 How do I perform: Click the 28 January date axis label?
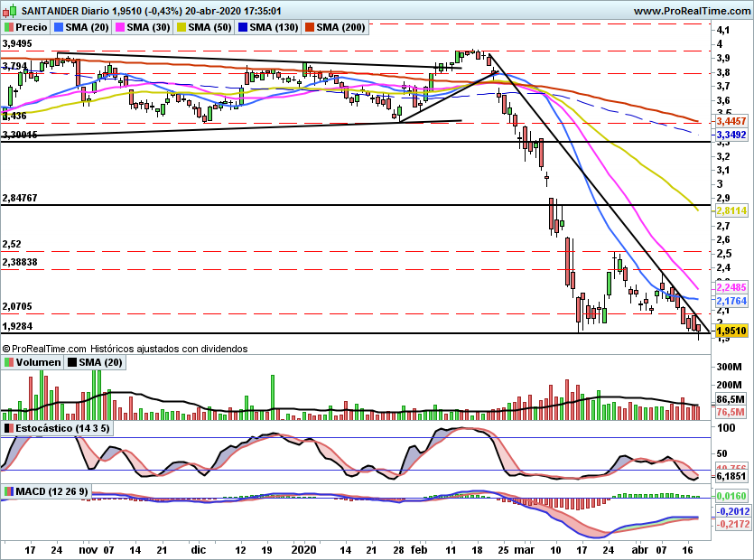[x=398, y=550]
